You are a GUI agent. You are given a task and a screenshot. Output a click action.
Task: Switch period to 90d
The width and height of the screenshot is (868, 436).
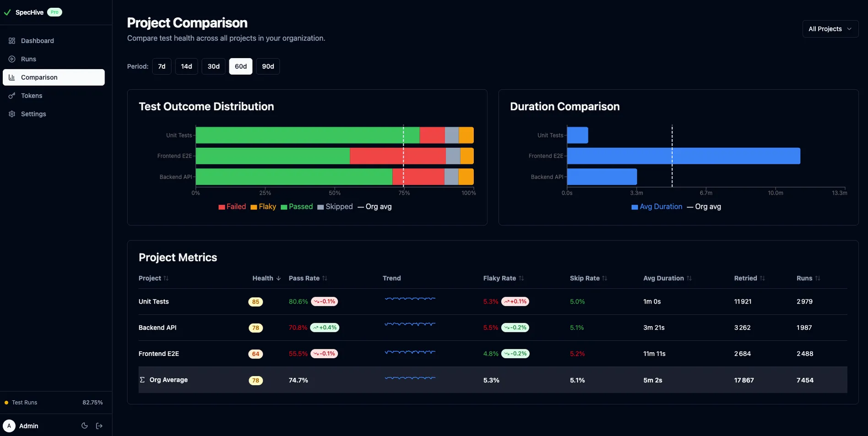click(x=268, y=66)
